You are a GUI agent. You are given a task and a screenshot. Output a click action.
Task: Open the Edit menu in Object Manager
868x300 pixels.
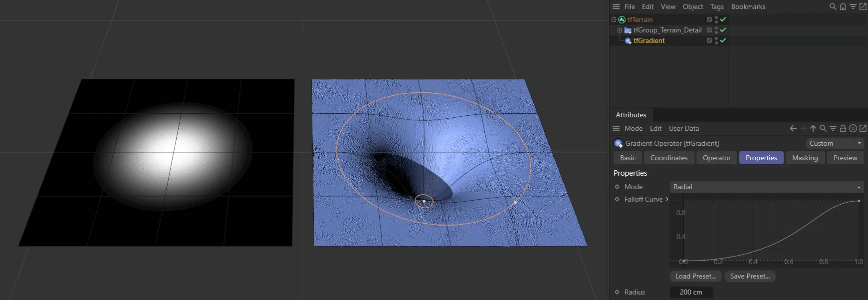point(648,6)
